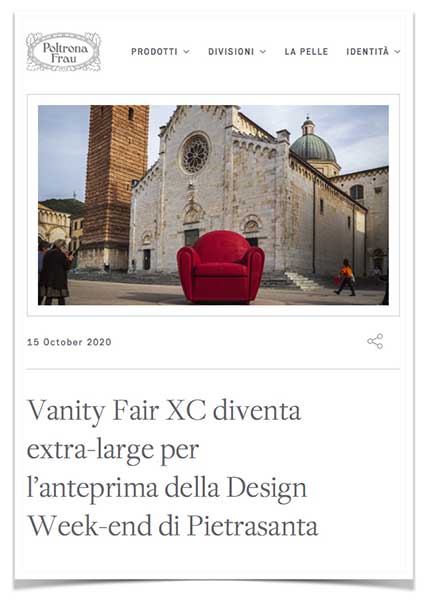
Task: Click the red Vanity Fair armchair in photo
Action: 221,267
